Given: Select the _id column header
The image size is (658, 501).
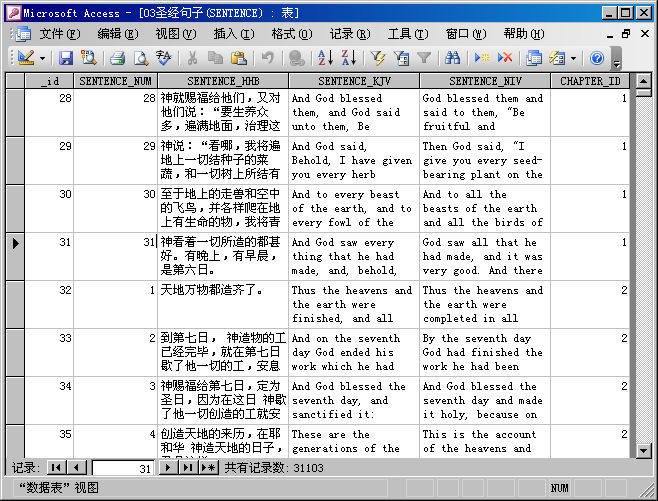Looking at the screenshot, I should 49,81.
